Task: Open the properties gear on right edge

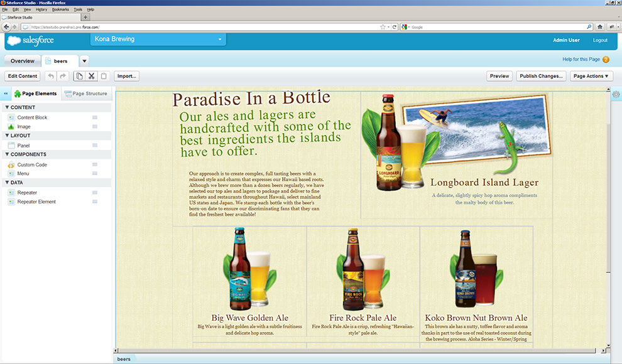Action: coord(616,94)
